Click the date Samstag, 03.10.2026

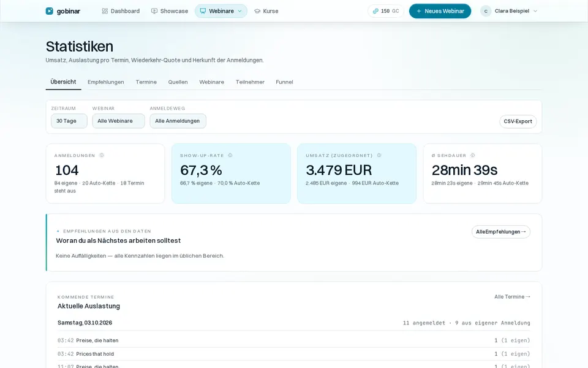85,323
